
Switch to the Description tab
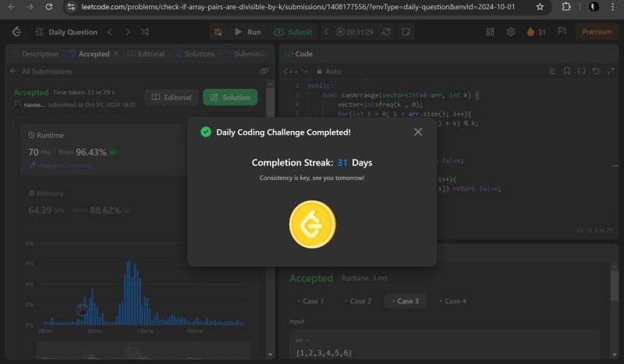pos(35,54)
